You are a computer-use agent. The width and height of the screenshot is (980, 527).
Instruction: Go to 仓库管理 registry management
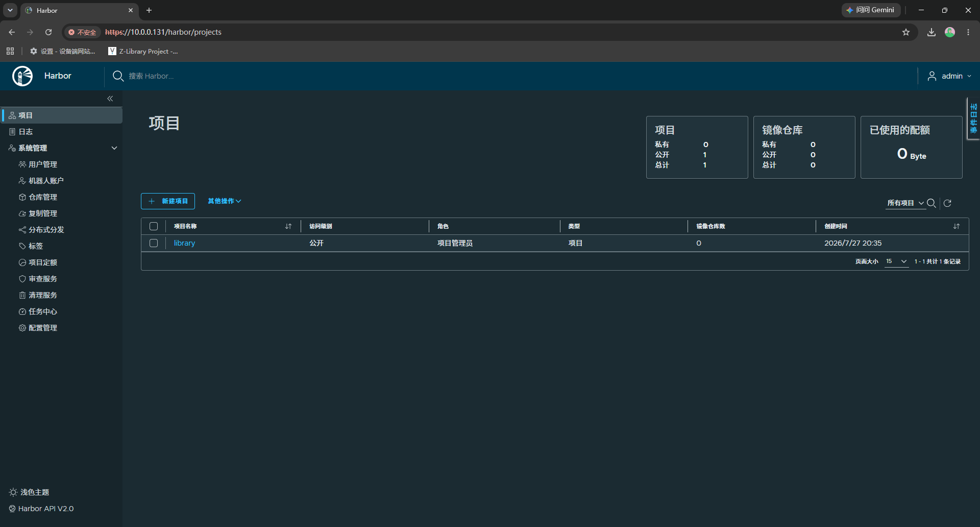point(43,197)
